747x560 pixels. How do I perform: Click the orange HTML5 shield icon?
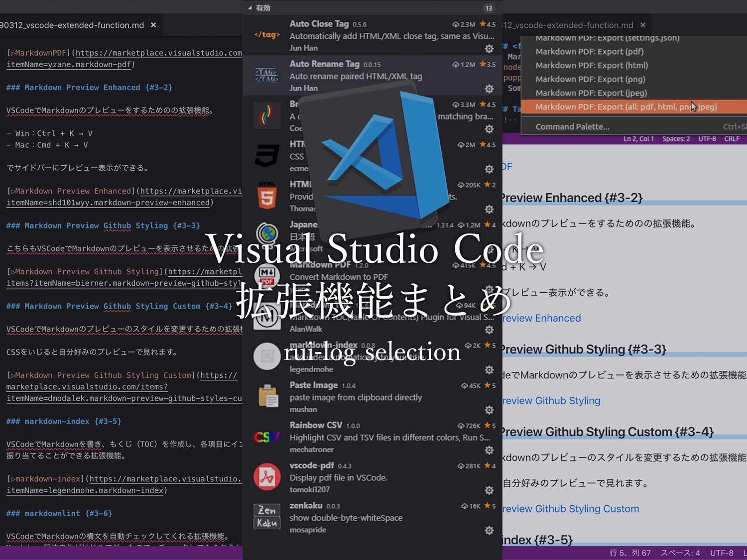pos(267,196)
